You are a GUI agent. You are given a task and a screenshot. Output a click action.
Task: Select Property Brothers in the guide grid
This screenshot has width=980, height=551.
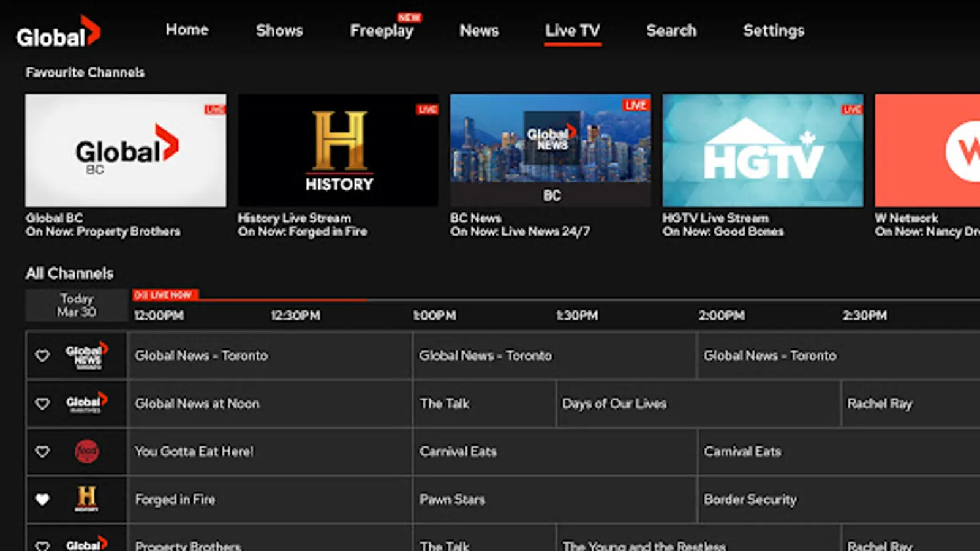[270, 538]
